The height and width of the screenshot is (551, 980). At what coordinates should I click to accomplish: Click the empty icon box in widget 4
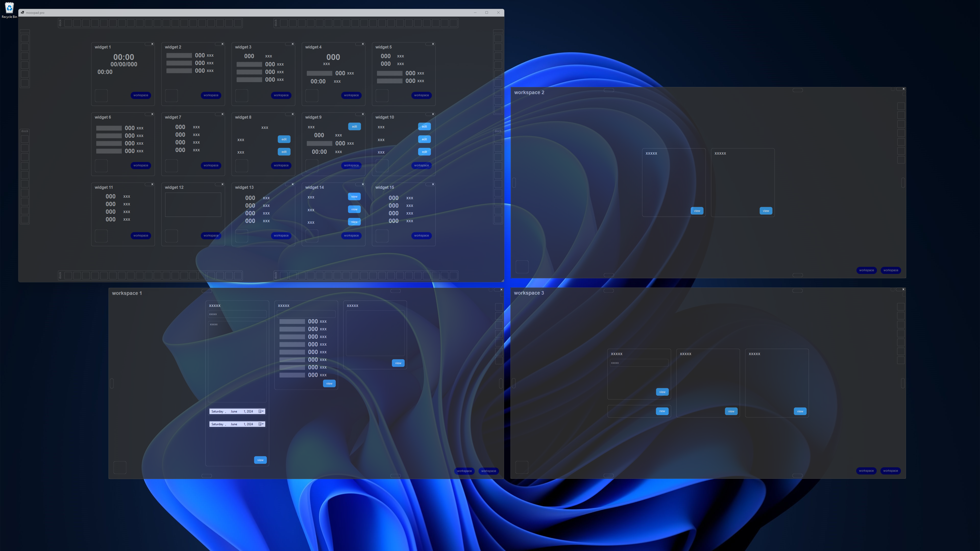pyautogui.click(x=312, y=95)
